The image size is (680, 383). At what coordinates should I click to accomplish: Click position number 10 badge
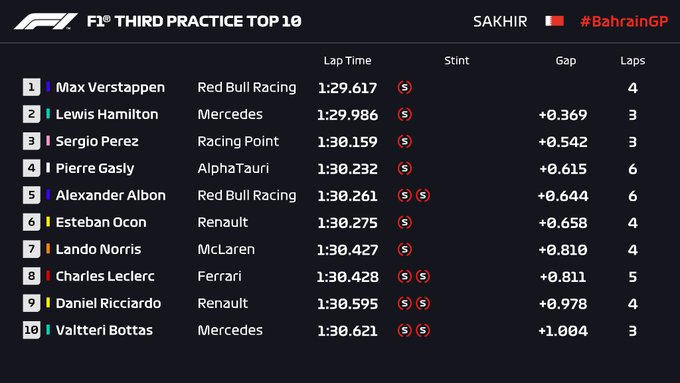pos(32,330)
